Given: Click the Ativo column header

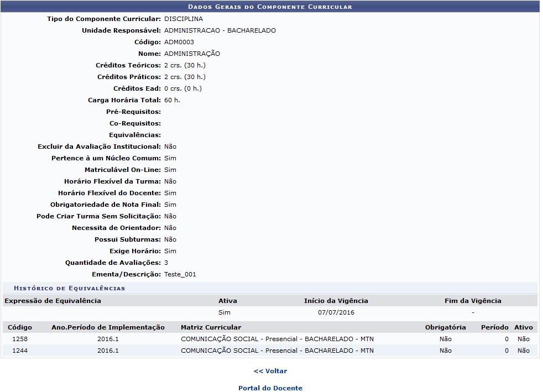Looking at the screenshot, I should pyautogui.click(x=523, y=327).
